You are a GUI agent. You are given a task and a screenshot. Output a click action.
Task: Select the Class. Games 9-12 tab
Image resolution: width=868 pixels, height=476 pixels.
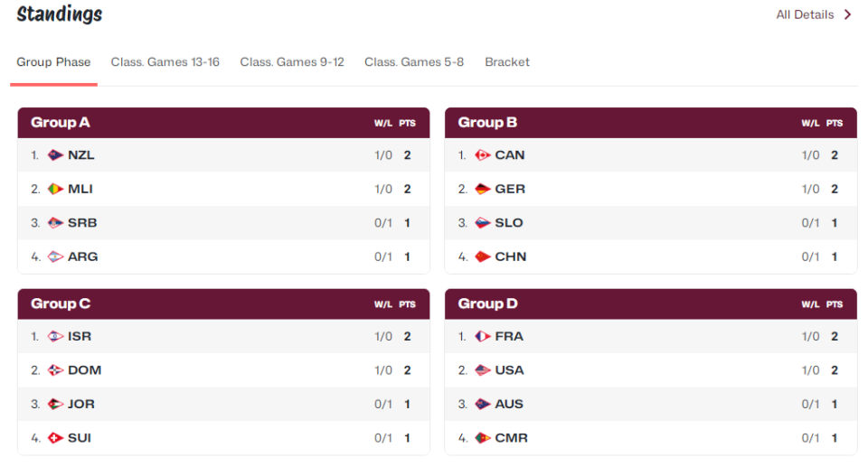292,62
